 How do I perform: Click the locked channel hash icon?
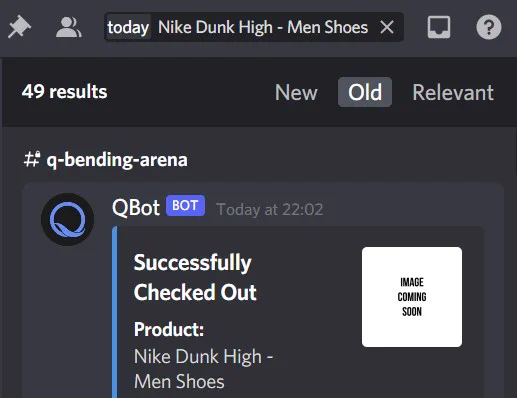click(32, 159)
